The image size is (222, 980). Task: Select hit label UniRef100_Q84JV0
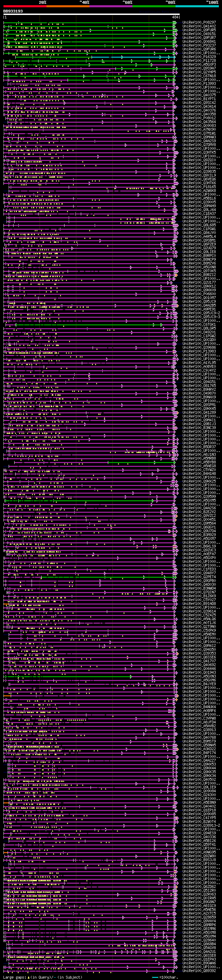(x=199, y=233)
